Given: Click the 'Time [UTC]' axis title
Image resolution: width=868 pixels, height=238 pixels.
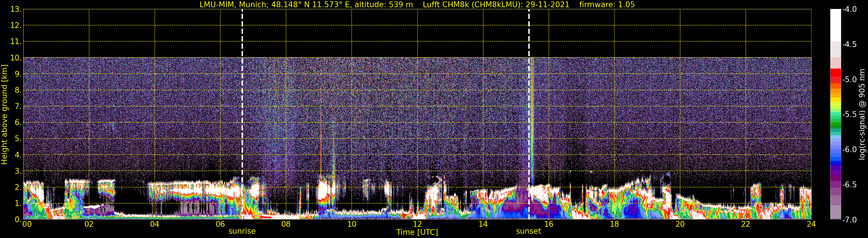Looking at the screenshot, I should tap(417, 232).
